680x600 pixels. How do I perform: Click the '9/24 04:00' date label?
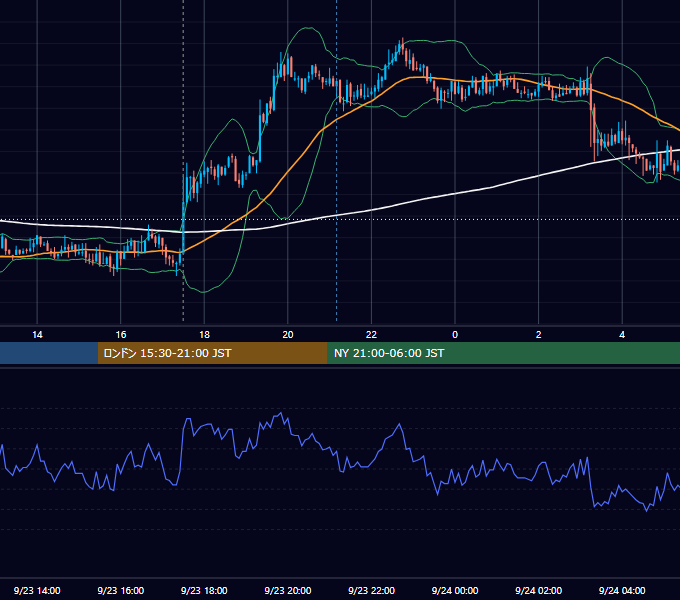[622, 590]
